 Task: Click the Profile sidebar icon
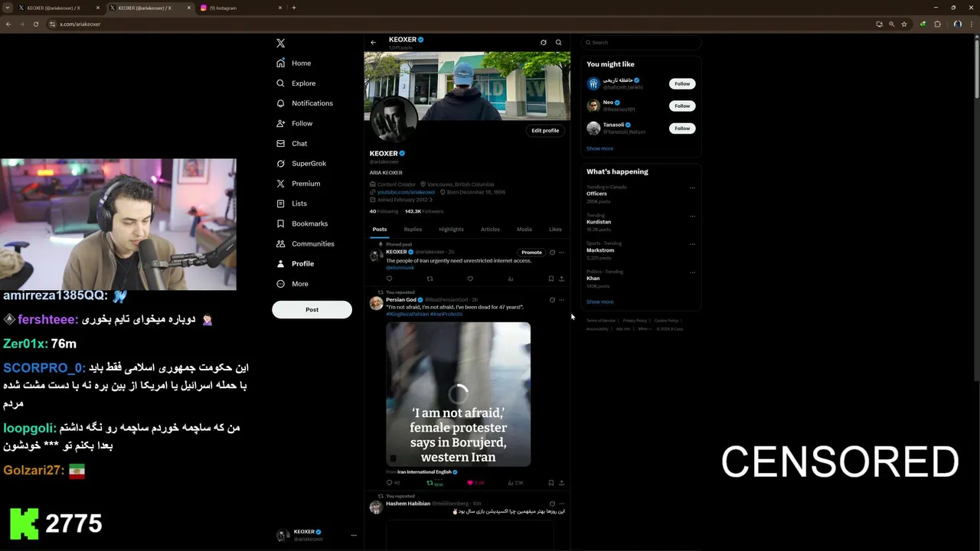[280, 263]
